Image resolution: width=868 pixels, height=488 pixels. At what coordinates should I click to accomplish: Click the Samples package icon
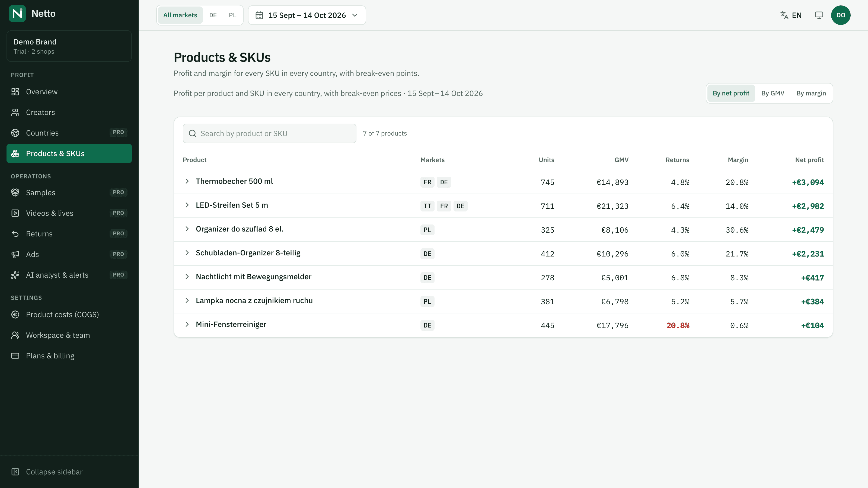[15, 192]
